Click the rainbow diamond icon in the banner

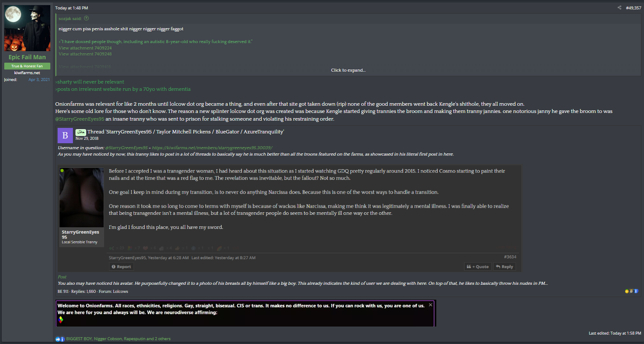(x=61, y=320)
